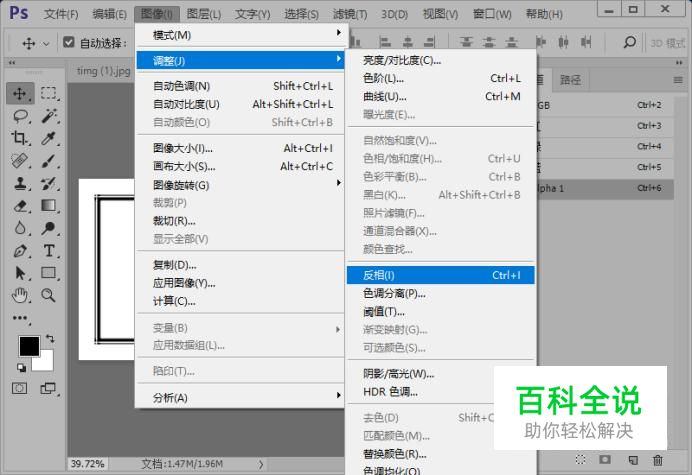Select the Brush tool
This screenshot has width=692, height=475.
[x=49, y=161]
